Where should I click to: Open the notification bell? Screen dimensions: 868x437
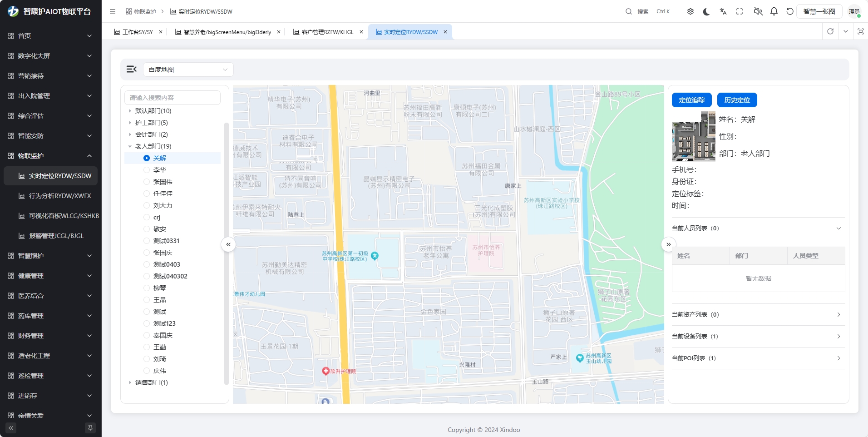[x=774, y=12]
